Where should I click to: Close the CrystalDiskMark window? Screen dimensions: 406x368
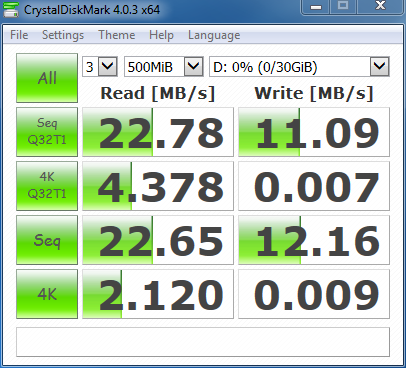[x=380, y=7]
